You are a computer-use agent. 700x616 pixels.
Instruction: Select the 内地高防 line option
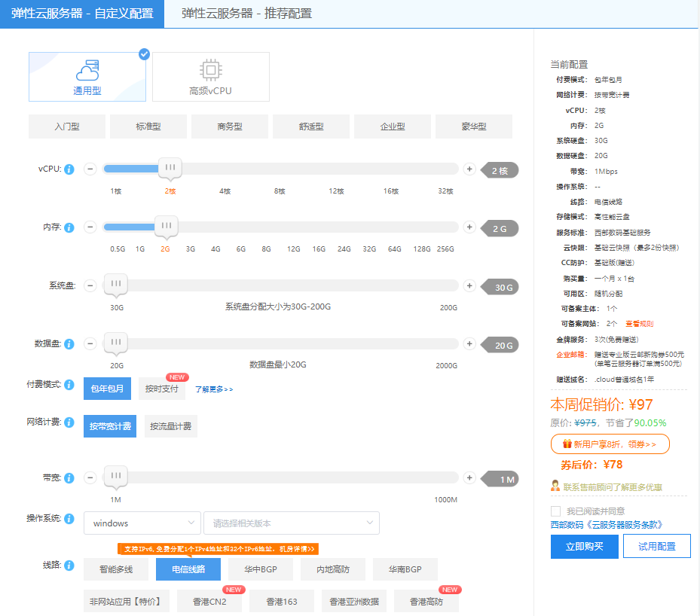(x=333, y=569)
